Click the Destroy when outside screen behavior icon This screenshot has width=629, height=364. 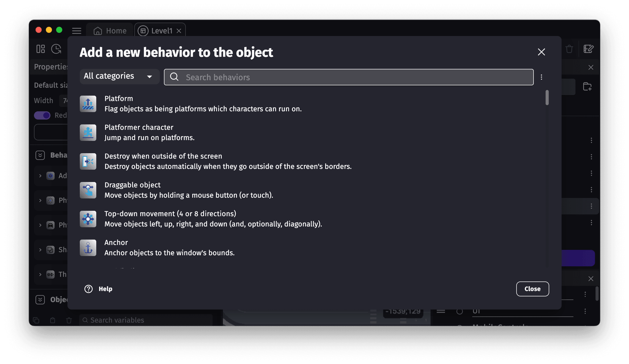click(x=88, y=161)
